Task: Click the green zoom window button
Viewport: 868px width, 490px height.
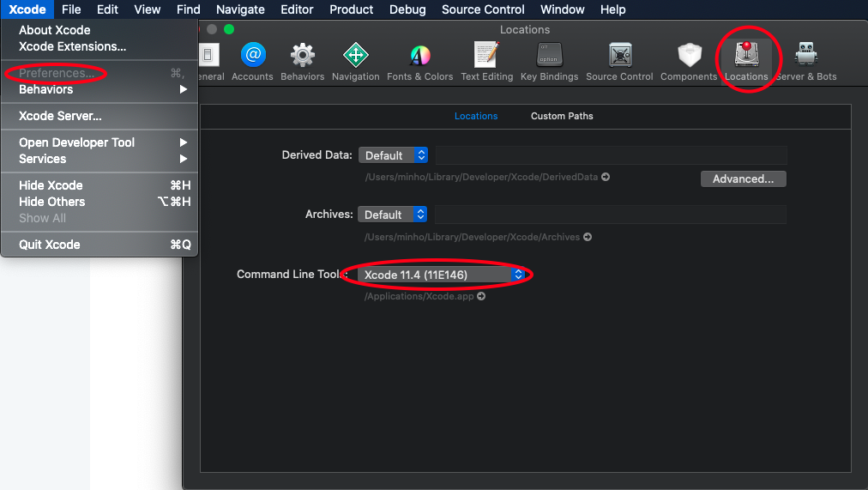Action: tap(229, 29)
